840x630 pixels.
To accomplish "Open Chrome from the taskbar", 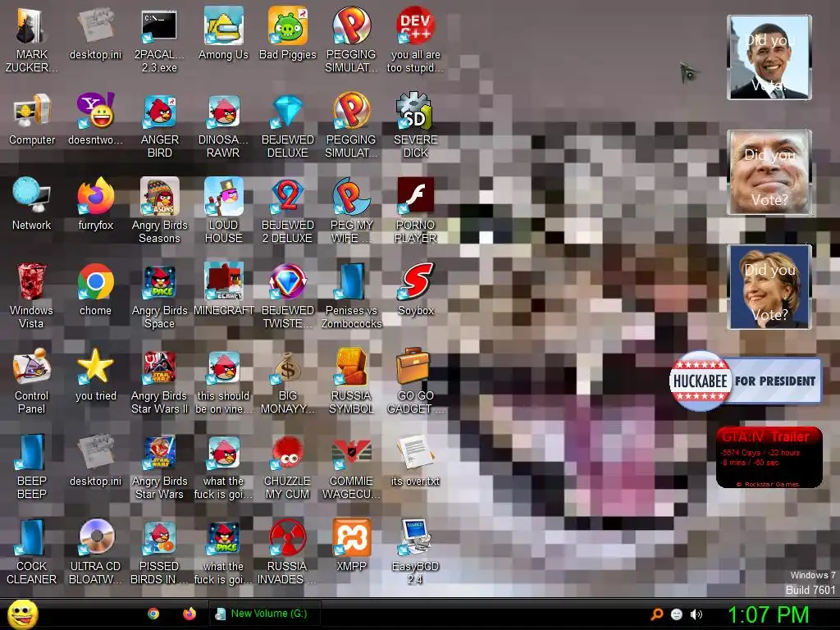I will coord(153,614).
